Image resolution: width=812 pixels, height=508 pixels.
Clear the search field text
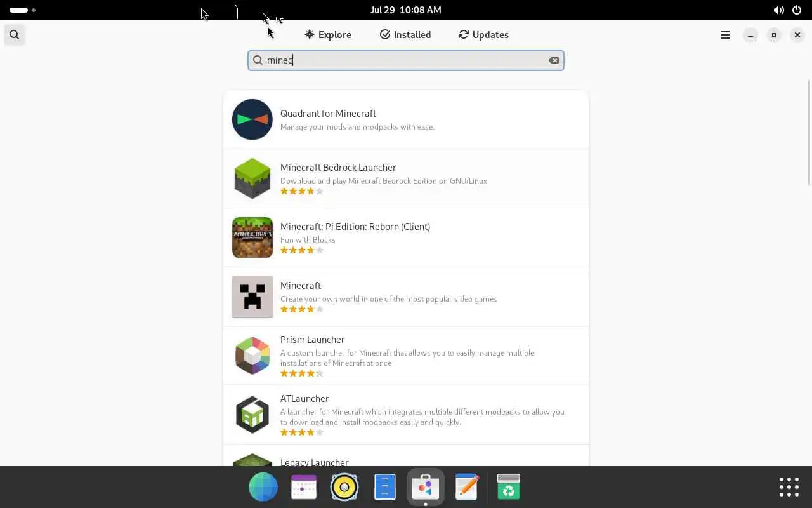click(x=554, y=60)
